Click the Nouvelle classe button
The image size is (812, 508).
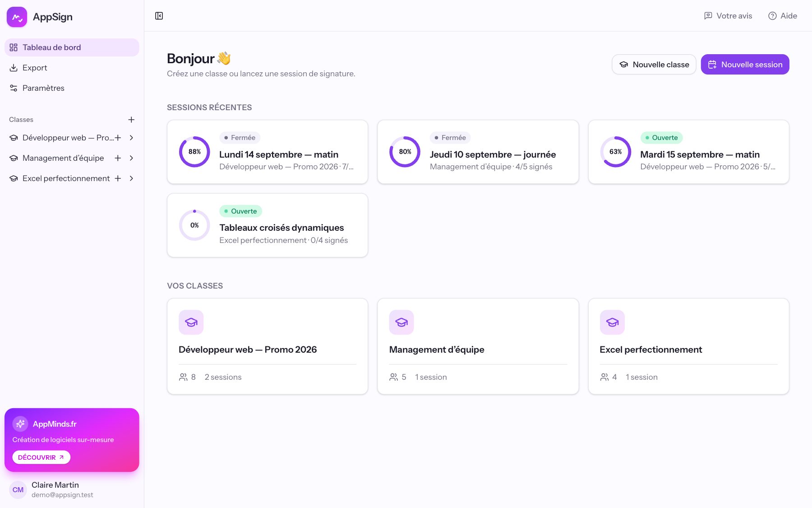[x=654, y=65]
